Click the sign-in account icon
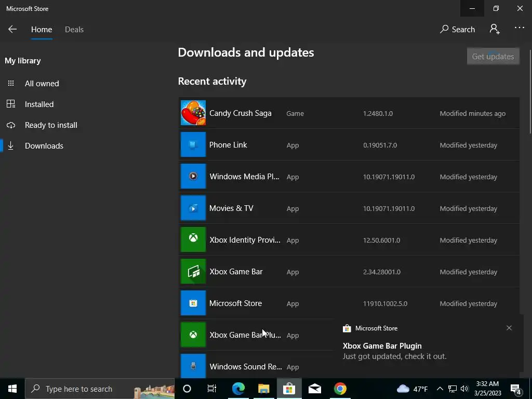Viewport: 532px width, 399px height. click(495, 29)
